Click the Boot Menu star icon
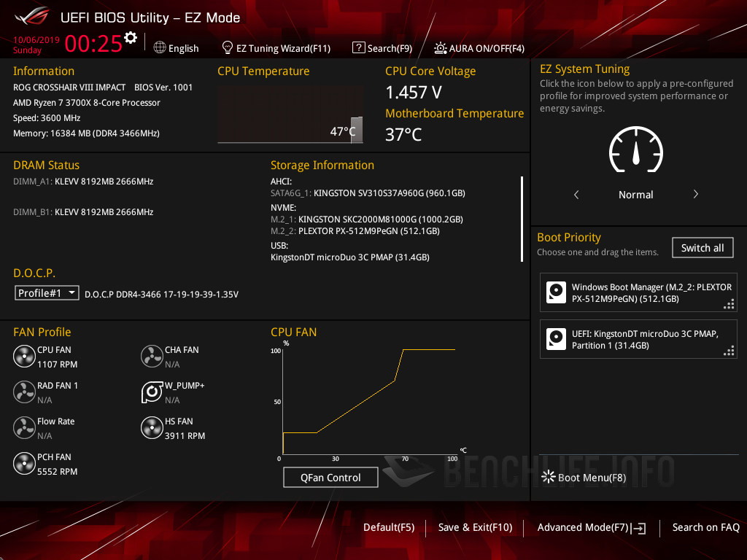747x560 pixels. (x=549, y=477)
